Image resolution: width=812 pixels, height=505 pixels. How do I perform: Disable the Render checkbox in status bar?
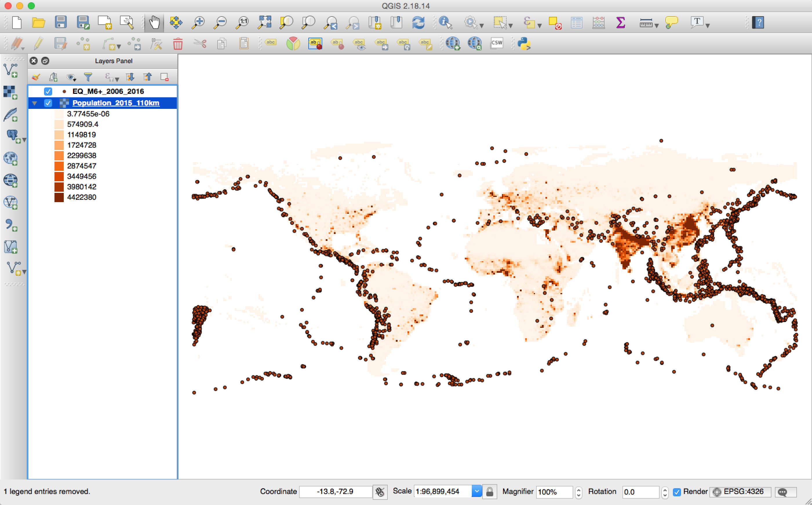677,492
